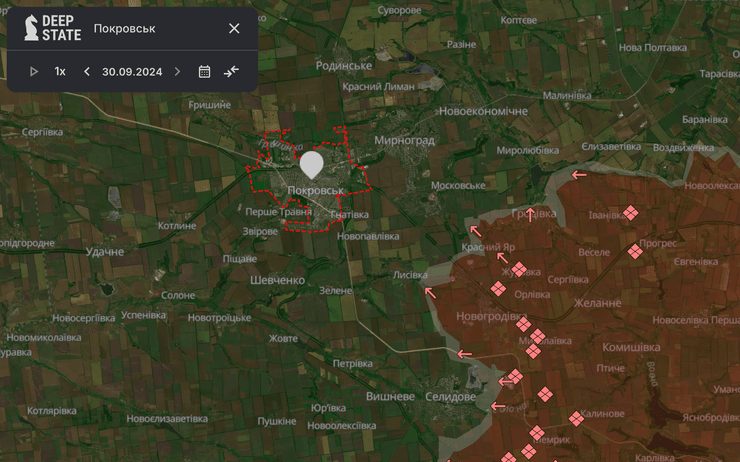Go to the previous date

(x=87, y=71)
